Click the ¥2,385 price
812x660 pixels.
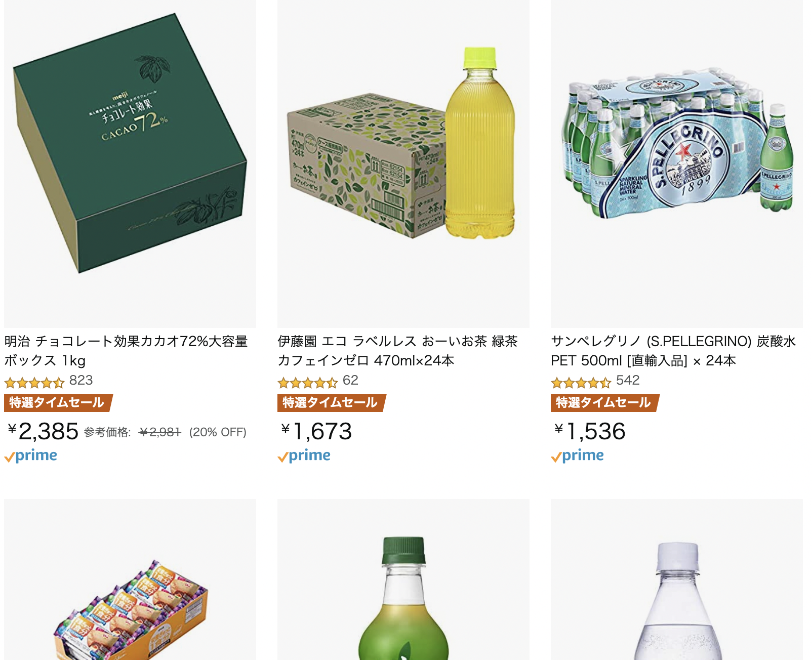coord(43,432)
